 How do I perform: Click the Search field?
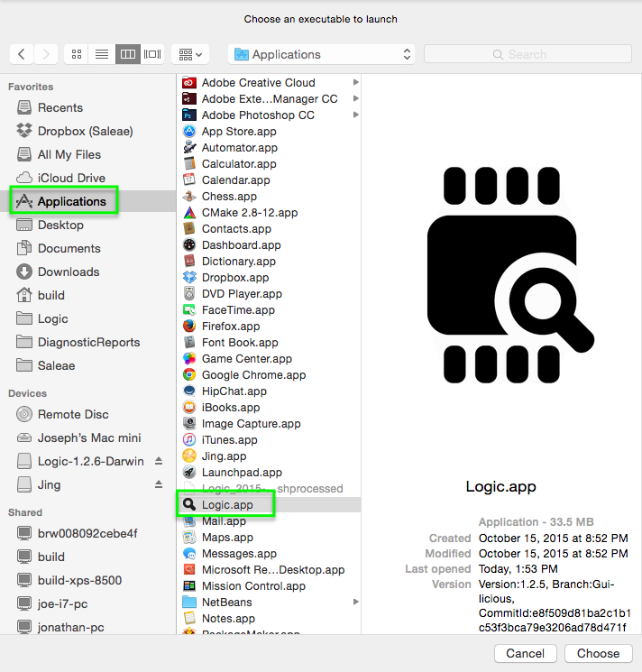527,54
